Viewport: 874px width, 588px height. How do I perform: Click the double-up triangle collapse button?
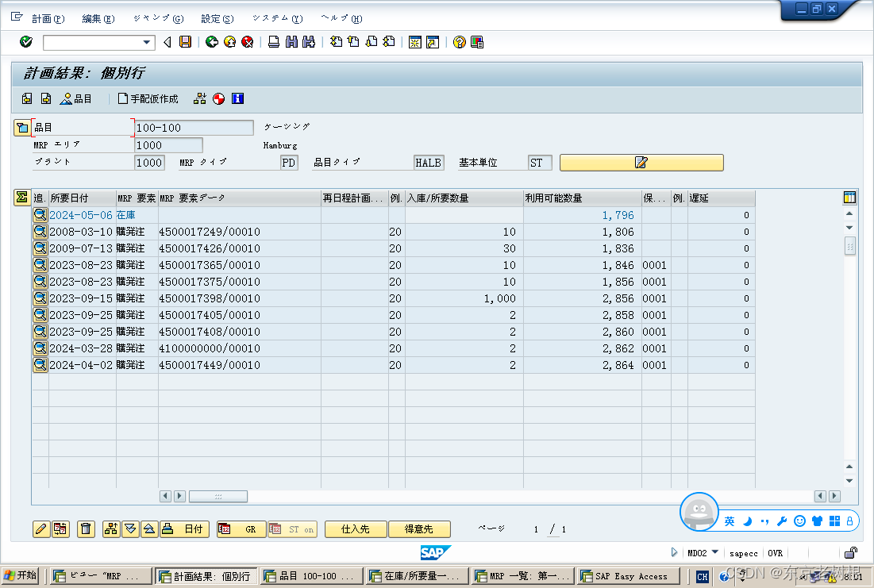tap(149, 529)
